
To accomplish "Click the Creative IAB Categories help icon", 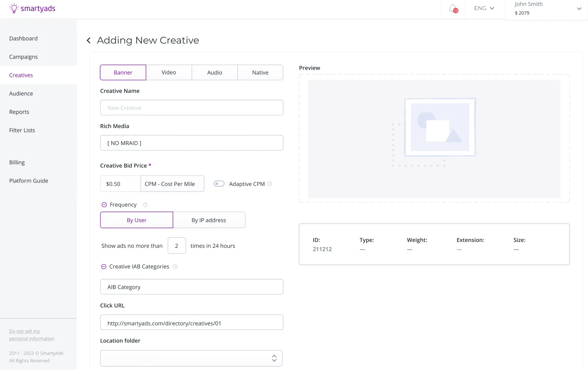I will [x=175, y=267].
